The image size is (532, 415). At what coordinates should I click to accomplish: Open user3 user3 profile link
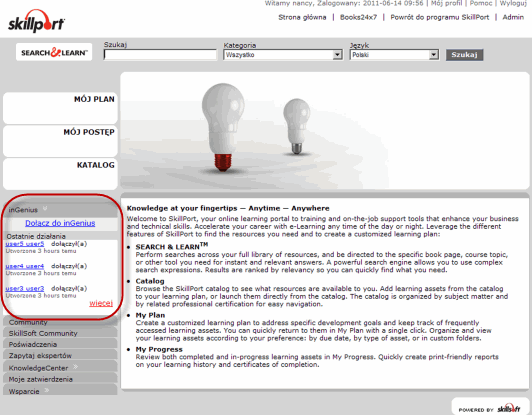click(25, 288)
